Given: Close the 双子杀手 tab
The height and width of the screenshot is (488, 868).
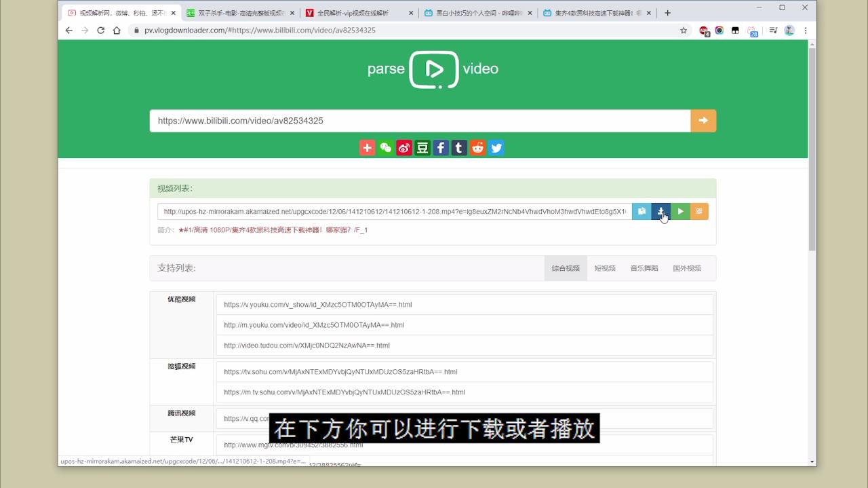Looking at the screenshot, I should (x=292, y=13).
